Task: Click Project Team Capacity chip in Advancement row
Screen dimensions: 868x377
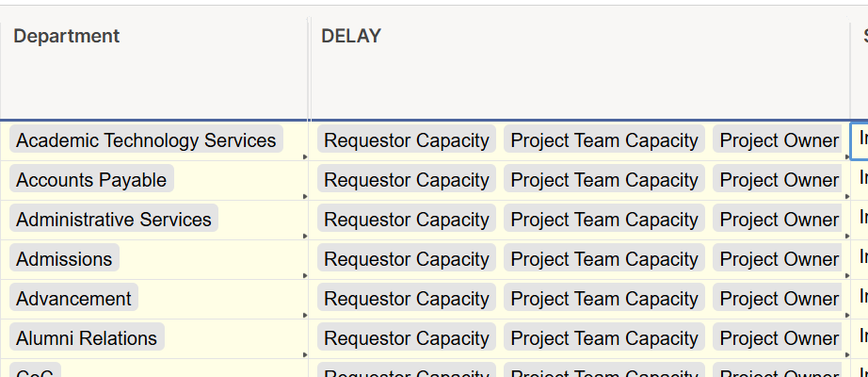Action: [604, 299]
